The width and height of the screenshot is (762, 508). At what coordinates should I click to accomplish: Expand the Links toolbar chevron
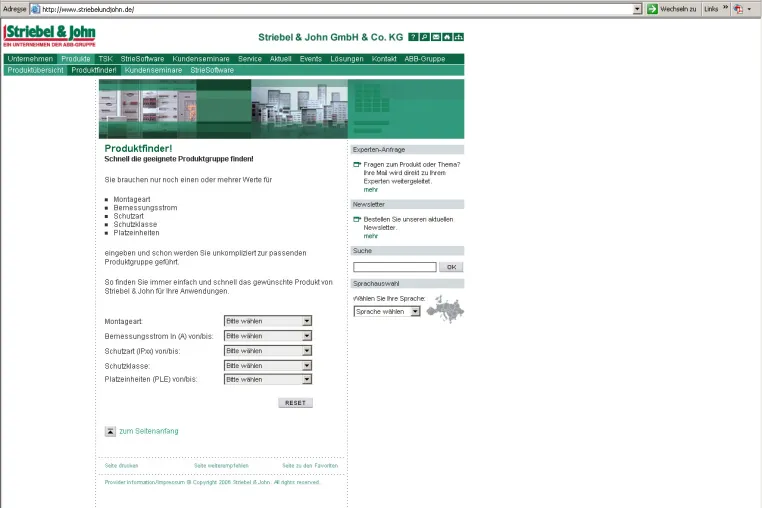point(725,7)
